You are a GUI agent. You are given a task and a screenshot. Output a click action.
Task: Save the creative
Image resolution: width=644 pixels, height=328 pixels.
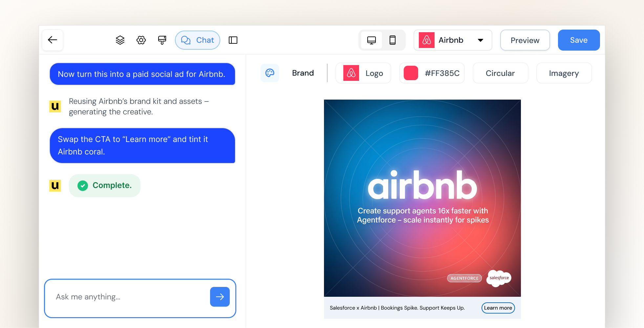coord(579,40)
